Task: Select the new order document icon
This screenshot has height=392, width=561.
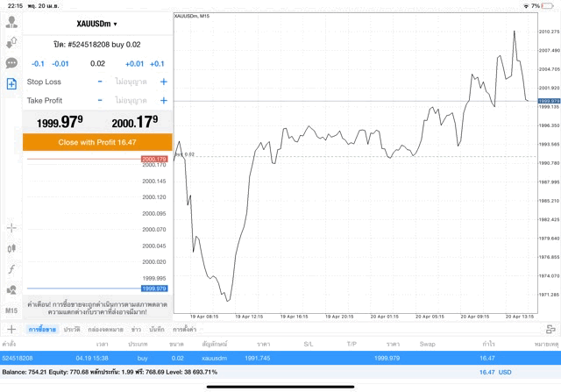Action: click(x=11, y=84)
